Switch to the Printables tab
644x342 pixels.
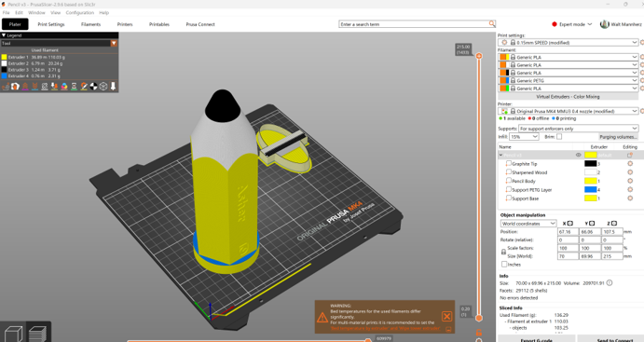coord(159,24)
